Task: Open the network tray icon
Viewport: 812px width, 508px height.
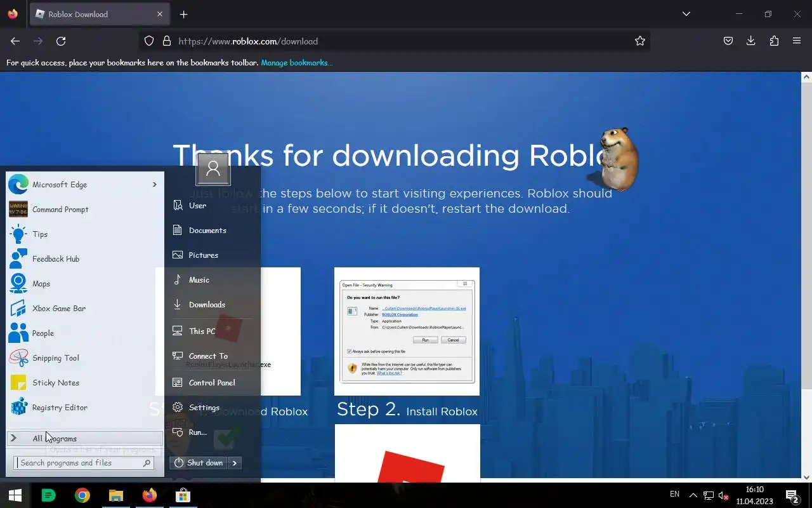Action: (708, 495)
